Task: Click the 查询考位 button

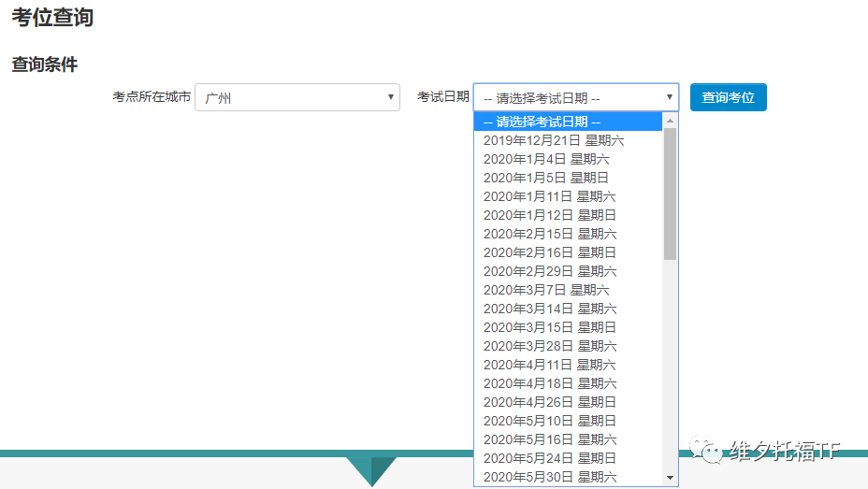Action: click(728, 97)
